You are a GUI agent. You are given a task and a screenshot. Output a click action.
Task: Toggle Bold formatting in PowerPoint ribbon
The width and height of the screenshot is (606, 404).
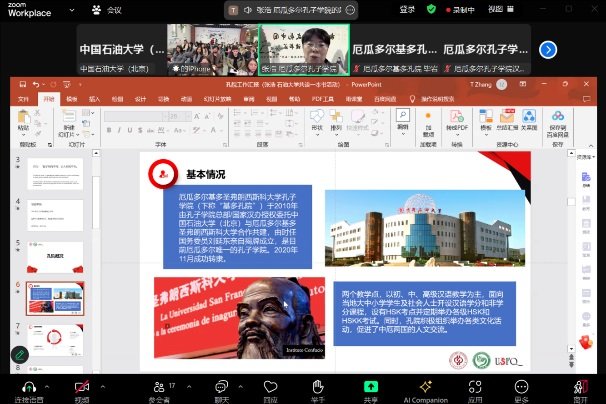(x=109, y=130)
